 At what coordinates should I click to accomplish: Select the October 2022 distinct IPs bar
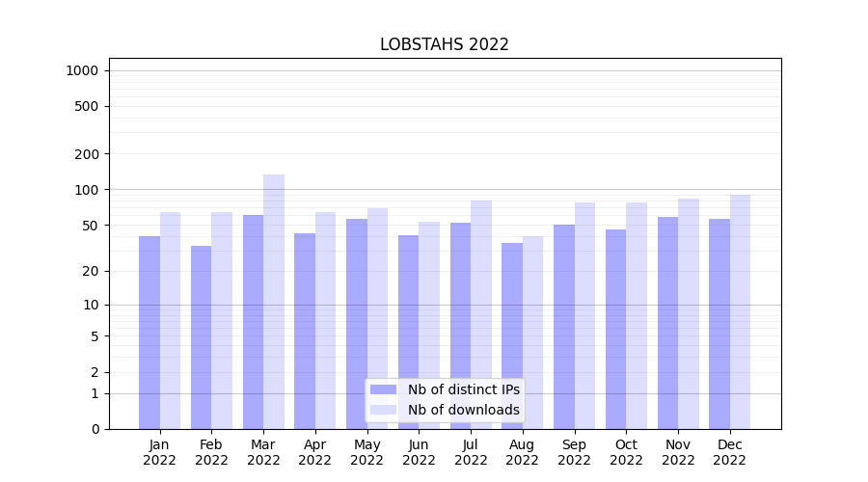tap(615, 329)
